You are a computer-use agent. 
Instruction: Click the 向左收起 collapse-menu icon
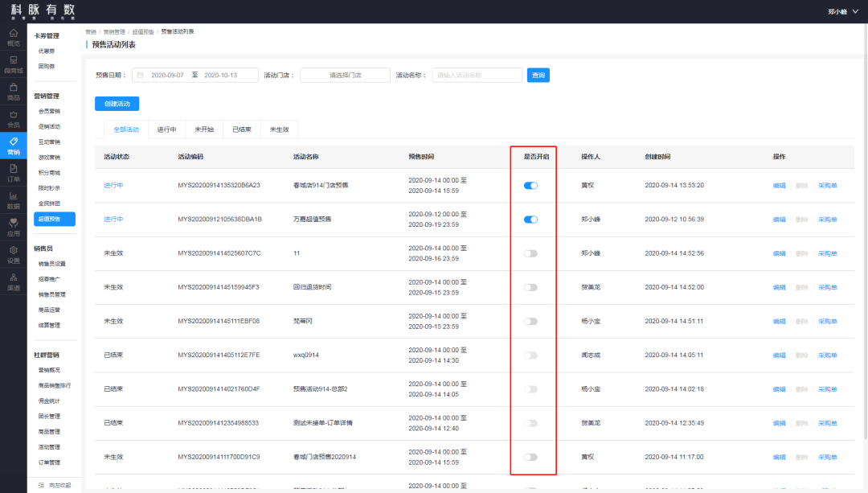click(x=41, y=485)
